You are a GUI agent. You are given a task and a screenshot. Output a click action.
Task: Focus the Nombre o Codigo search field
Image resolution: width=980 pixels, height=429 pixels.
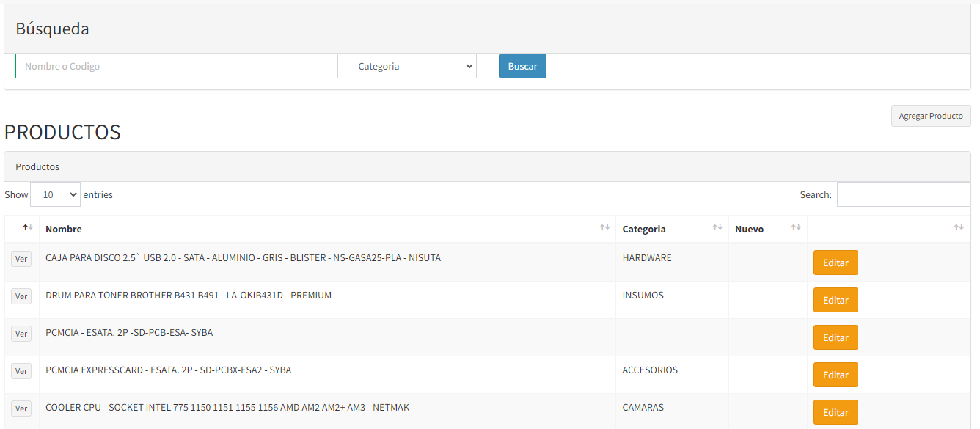click(x=165, y=66)
